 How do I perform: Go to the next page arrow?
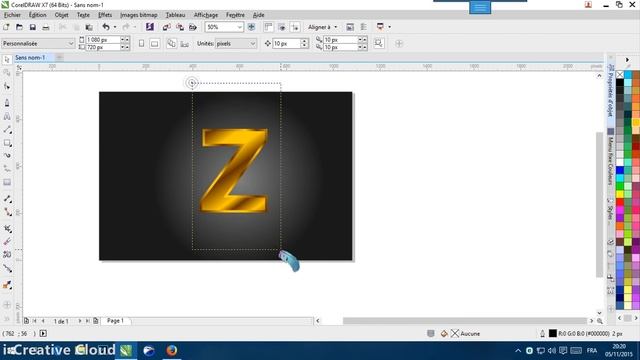click(x=80, y=321)
